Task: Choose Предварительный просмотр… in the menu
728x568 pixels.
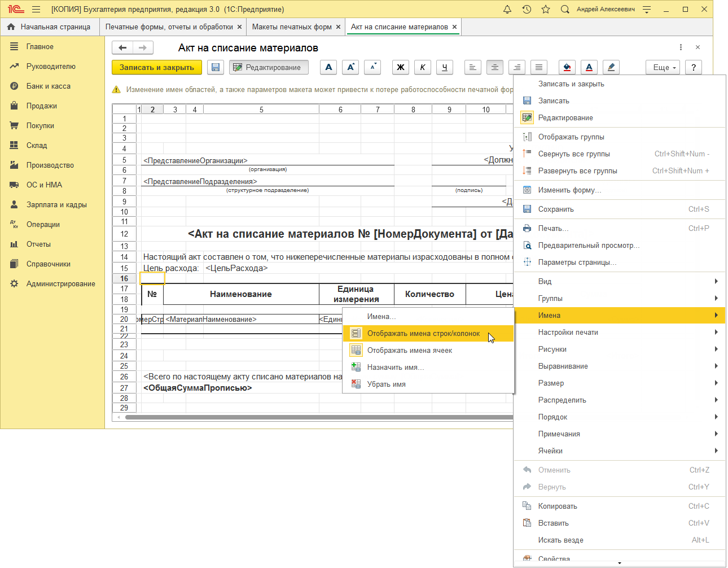Action: coord(620,245)
